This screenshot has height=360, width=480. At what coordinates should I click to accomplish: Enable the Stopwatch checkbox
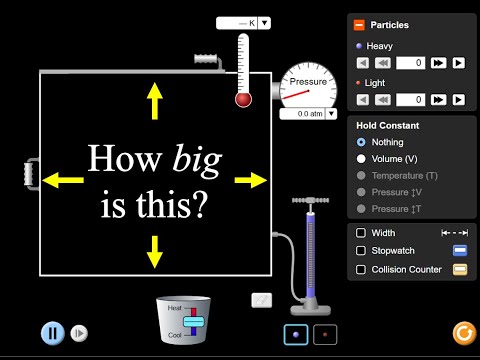361,251
